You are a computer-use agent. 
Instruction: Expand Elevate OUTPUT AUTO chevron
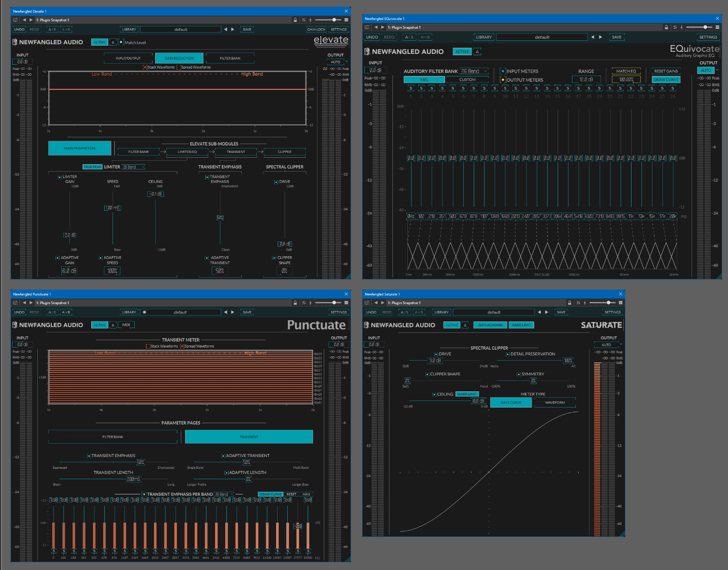pos(346,62)
